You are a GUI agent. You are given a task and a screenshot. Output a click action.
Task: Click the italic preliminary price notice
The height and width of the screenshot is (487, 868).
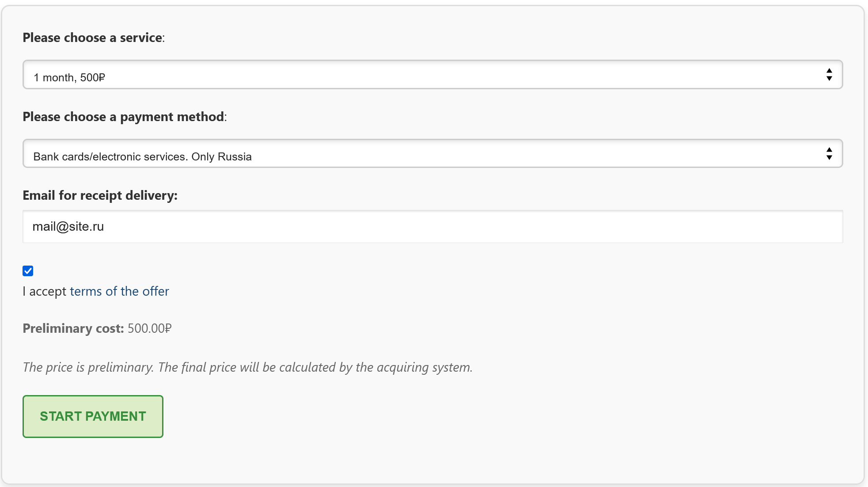(248, 368)
